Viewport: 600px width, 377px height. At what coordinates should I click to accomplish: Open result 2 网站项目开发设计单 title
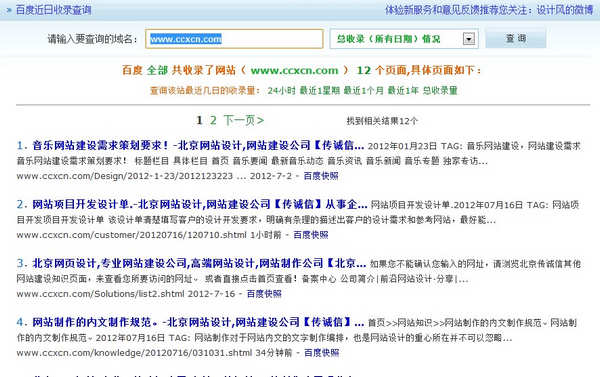tap(200, 204)
